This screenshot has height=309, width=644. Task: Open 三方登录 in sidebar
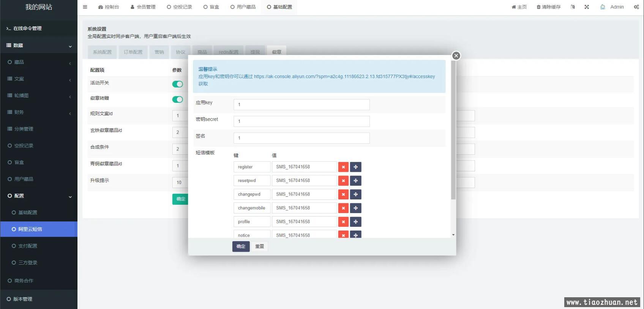click(x=39, y=262)
